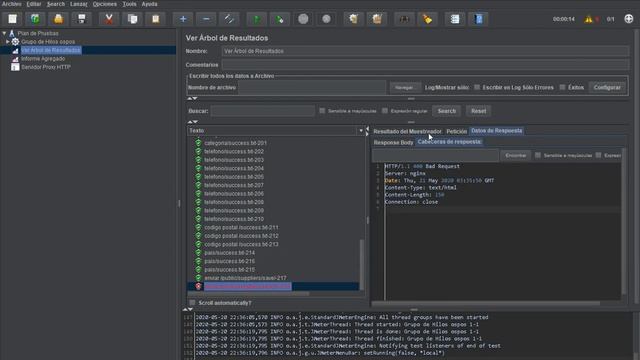Select the Cabeceras de respuesta tab

(449, 142)
